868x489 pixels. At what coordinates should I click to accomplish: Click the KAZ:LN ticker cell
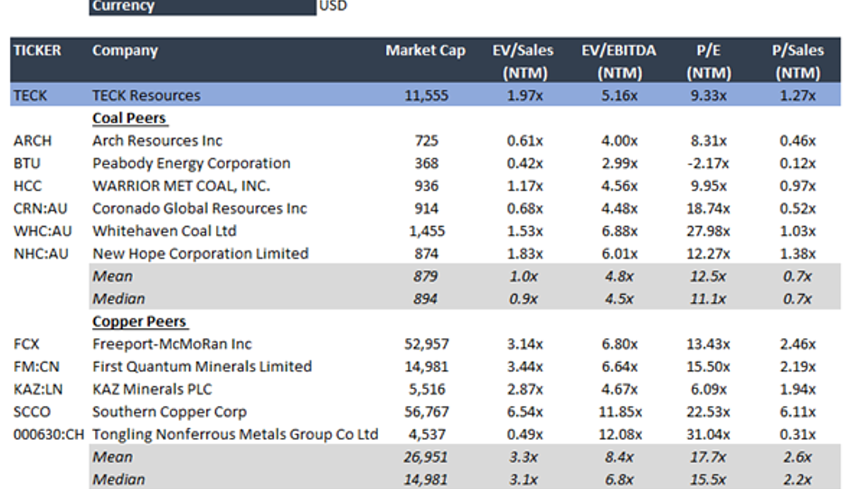(38, 390)
